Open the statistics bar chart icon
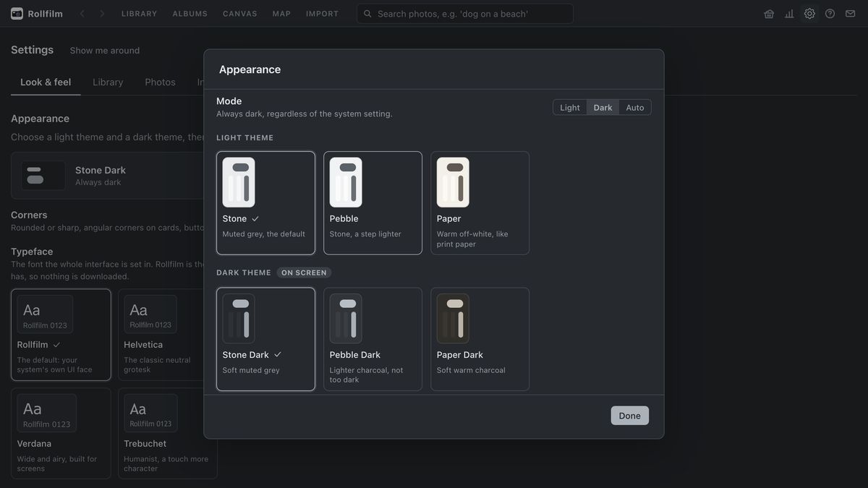 coord(789,14)
